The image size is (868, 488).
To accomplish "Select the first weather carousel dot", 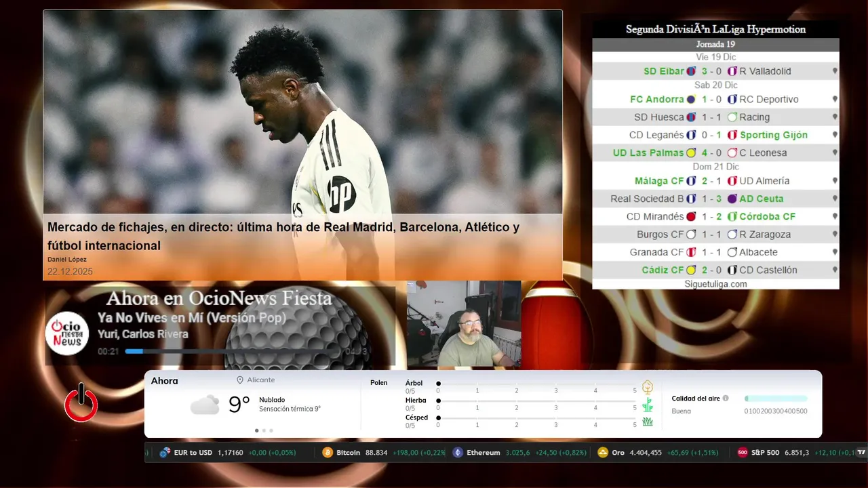I will (x=256, y=430).
